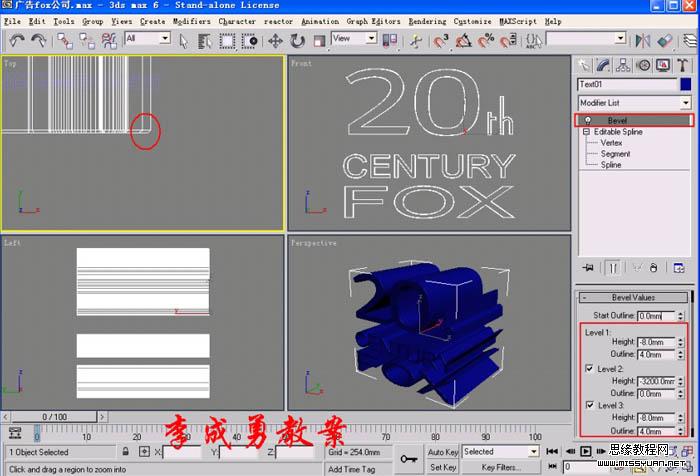The image size is (700, 476).
Task: Open the Modifiers menu
Action: 191,21
